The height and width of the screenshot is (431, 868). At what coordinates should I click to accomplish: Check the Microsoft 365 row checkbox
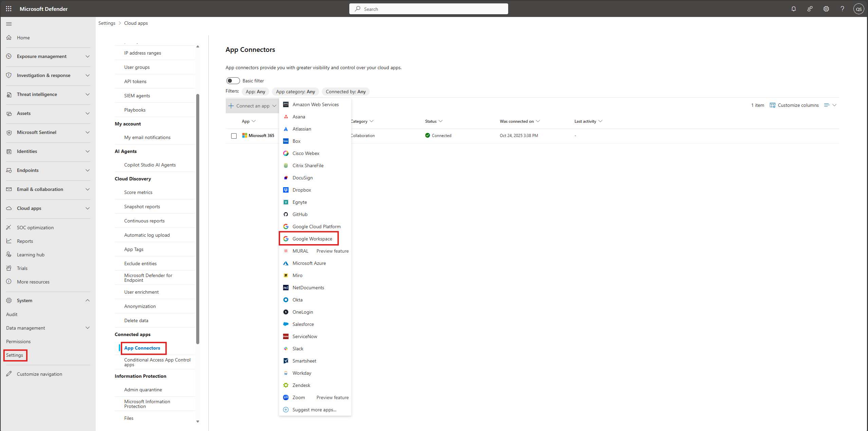click(x=234, y=136)
